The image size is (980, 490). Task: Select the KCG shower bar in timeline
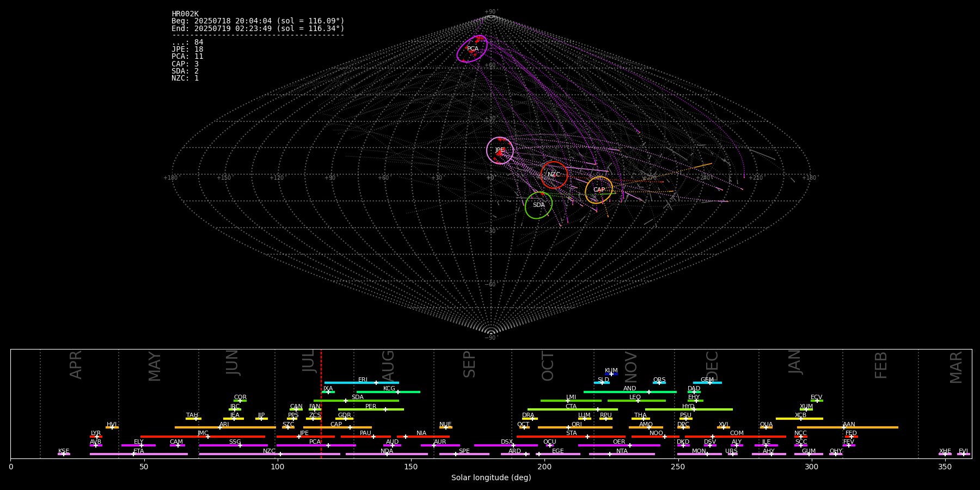coord(388,392)
